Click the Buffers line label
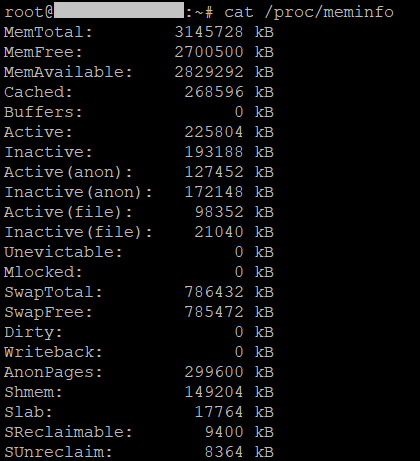This screenshot has height=461, width=420. click(x=43, y=112)
